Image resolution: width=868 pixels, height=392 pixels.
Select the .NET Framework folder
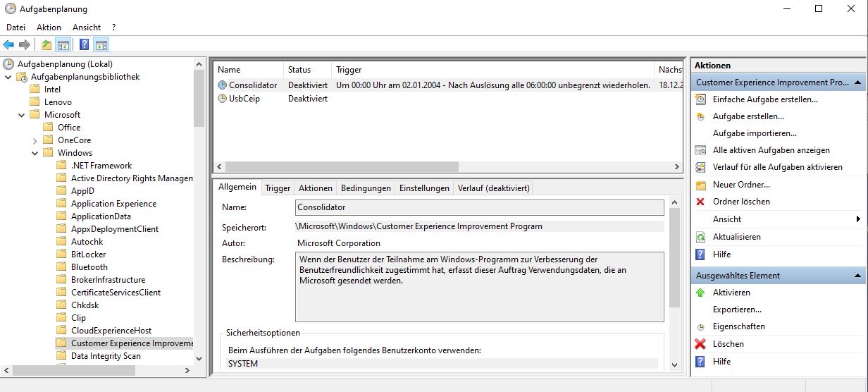101,166
